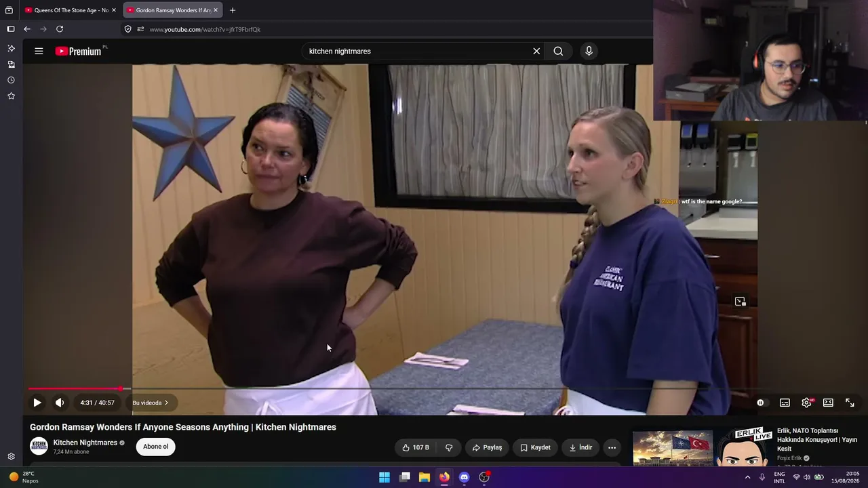This screenshot has width=868, height=488.
Task: Open the NATO flags recommended video thumbnail
Action: (673, 449)
